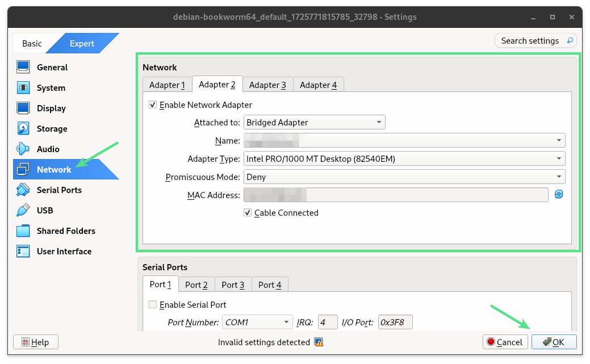
Task: Click the invalid settings warning icon
Action: [x=319, y=342]
